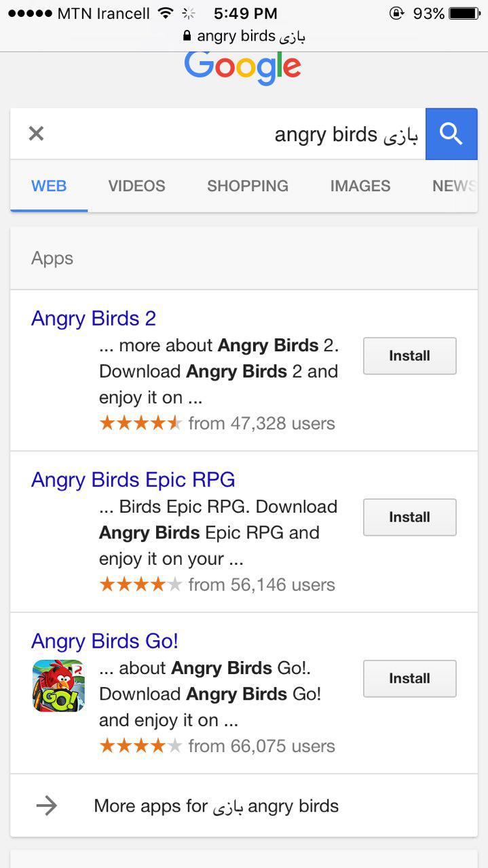Tap the lock icon in address bar
This screenshot has width=488, height=868.
tap(187, 35)
